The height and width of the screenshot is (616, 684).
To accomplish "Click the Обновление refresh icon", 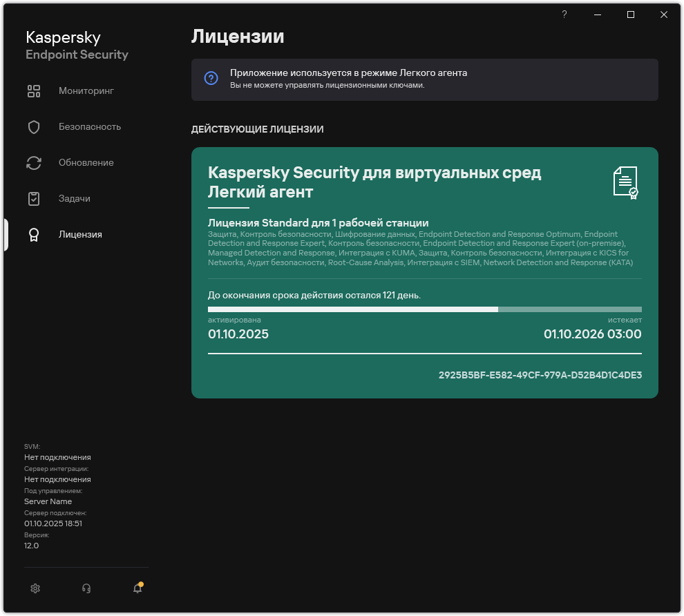I will (34, 162).
